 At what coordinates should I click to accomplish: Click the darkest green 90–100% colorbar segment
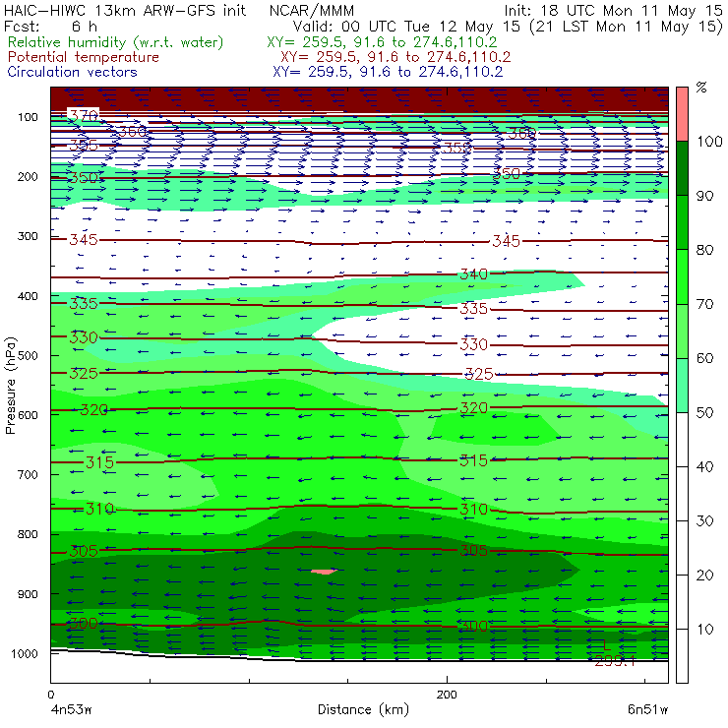pos(682,168)
